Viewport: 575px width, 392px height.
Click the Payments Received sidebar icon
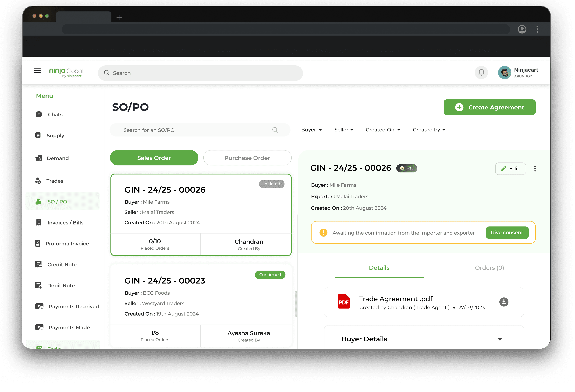pyautogui.click(x=39, y=306)
